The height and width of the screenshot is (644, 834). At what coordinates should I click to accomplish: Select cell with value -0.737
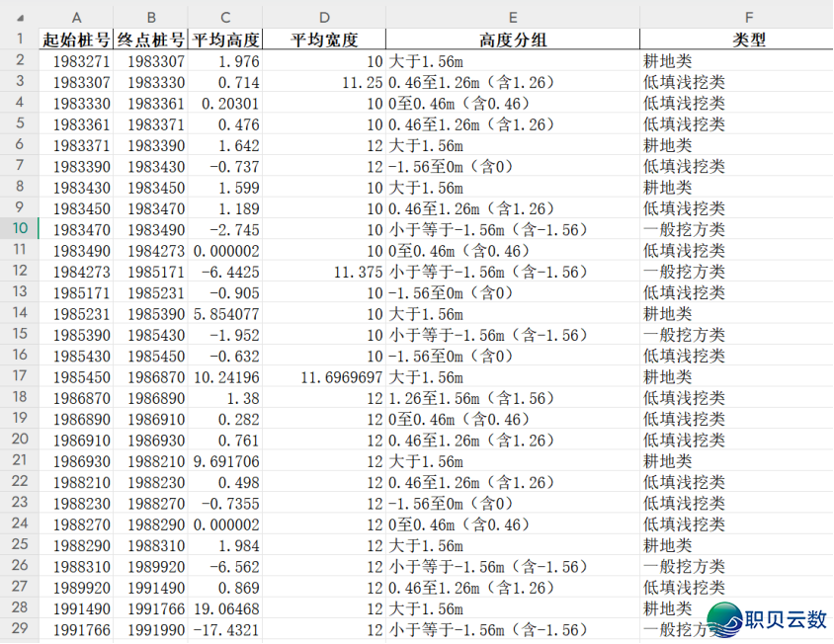[x=225, y=167]
